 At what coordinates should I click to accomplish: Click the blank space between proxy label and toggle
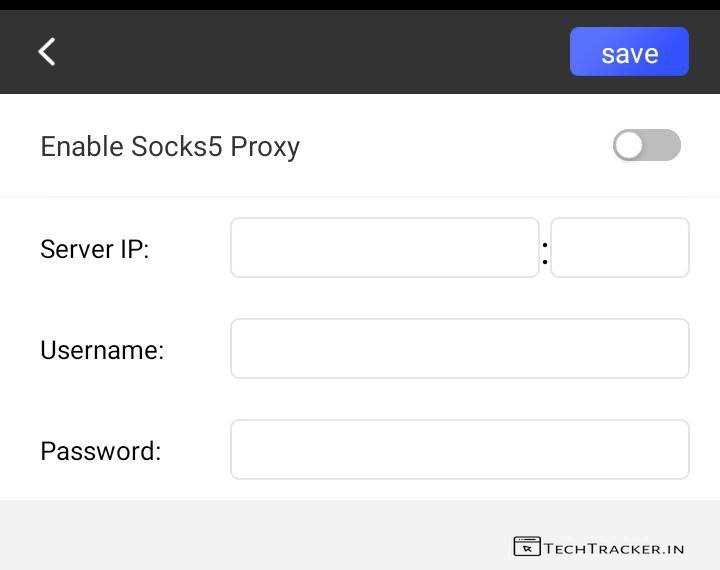[450, 147]
